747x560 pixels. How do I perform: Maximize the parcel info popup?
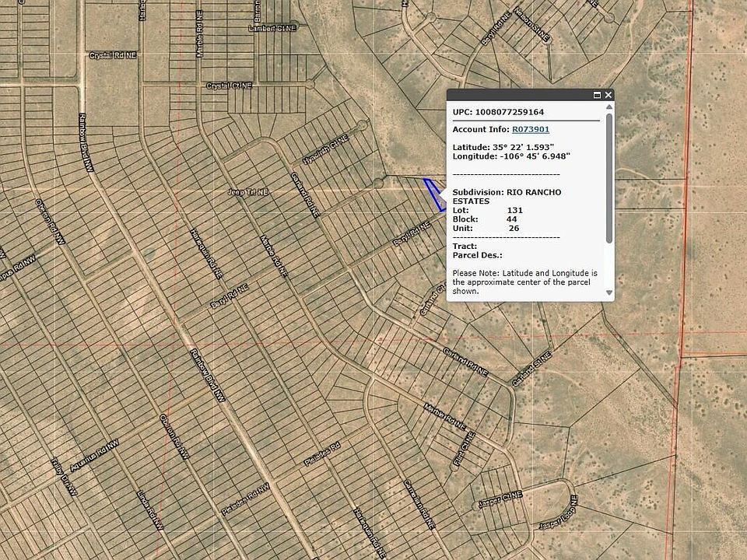(597, 95)
